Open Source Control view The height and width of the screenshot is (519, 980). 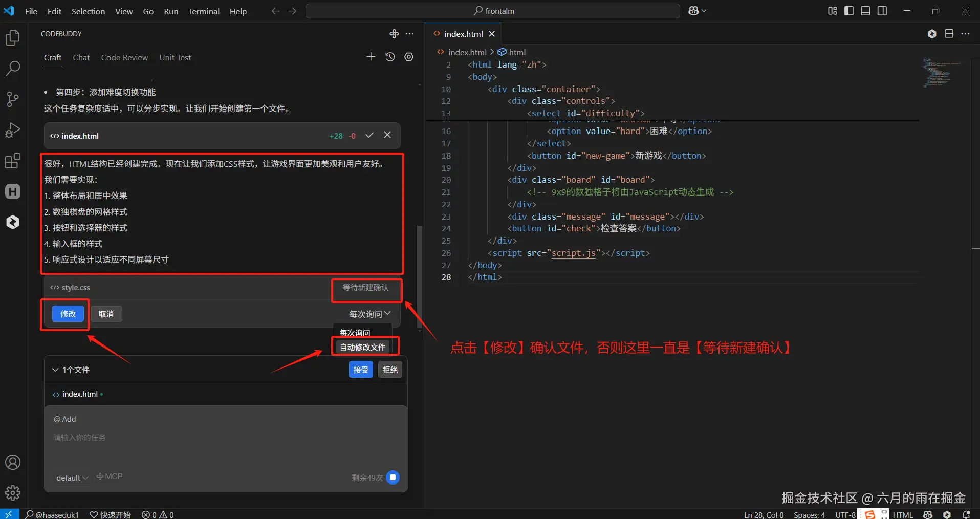[x=13, y=99]
